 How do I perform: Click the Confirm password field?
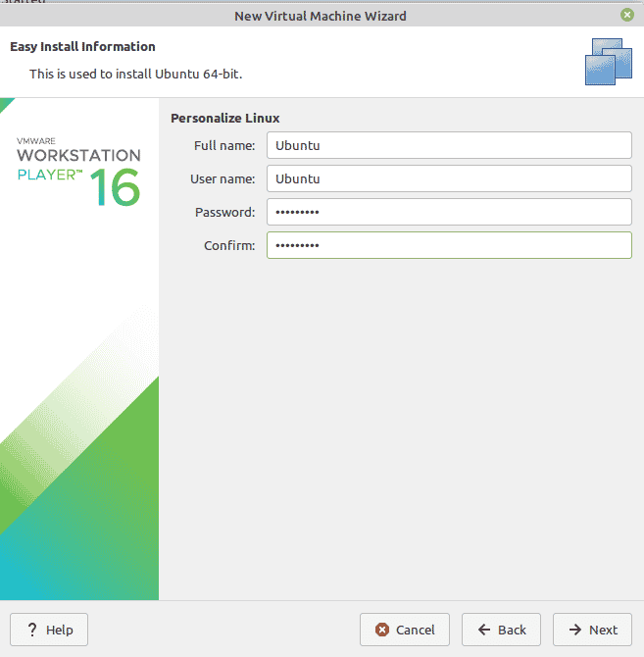click(x=449, y=245)
